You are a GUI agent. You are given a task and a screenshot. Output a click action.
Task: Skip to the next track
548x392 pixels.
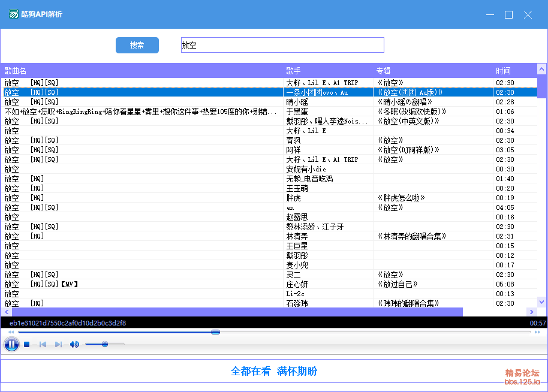tap(58, 344)
